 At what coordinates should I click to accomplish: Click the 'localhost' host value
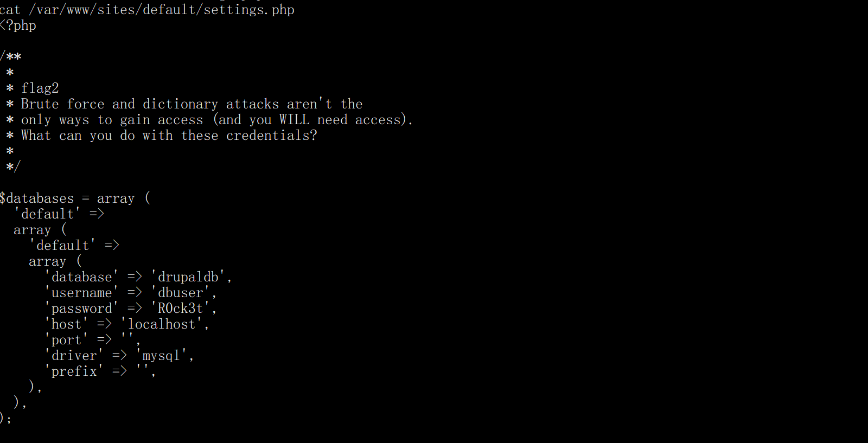[162, 324]
